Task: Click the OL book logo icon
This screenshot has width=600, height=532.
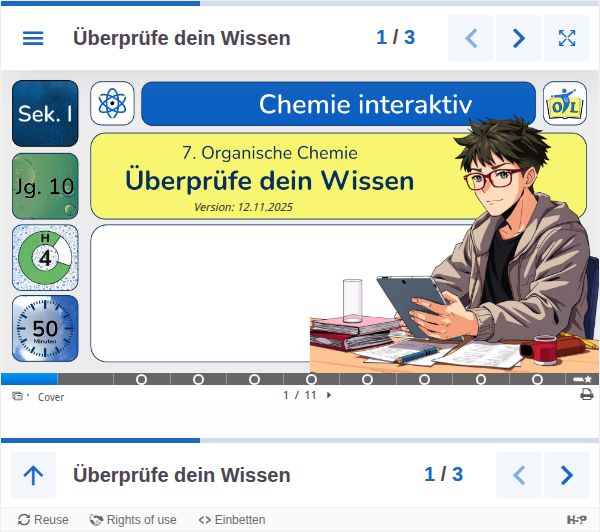Action: [564, 103]
